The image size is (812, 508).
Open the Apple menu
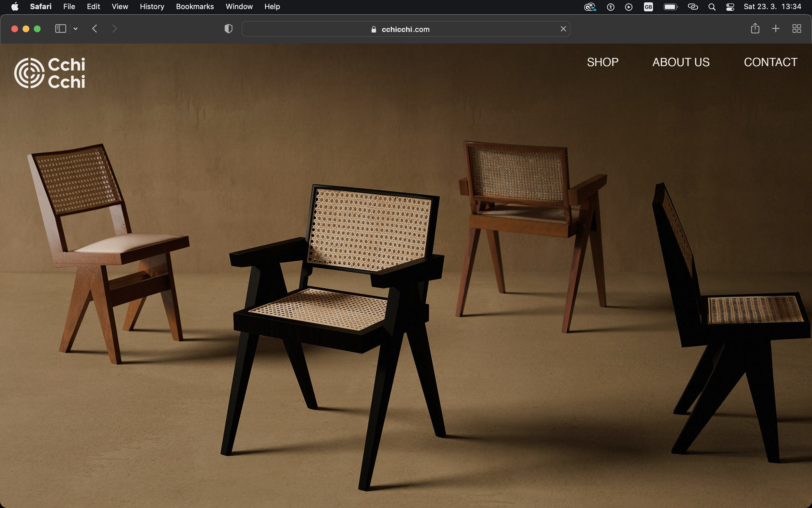[x=15, y=7]
